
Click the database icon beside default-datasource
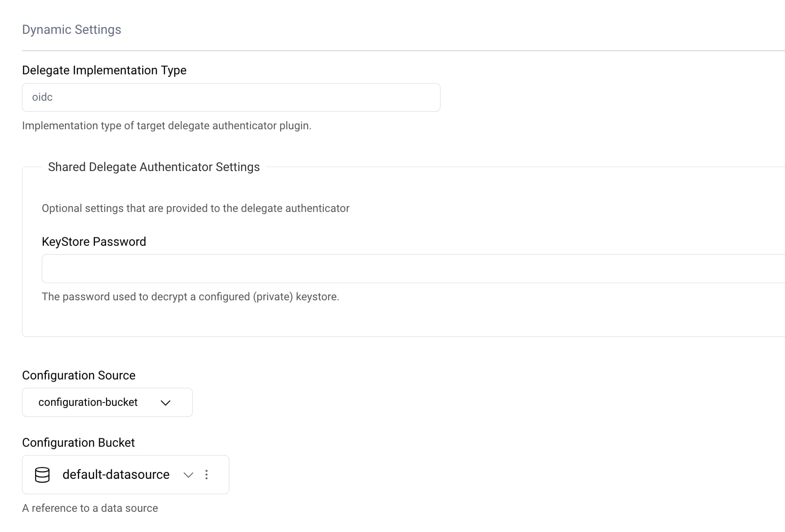42,475
